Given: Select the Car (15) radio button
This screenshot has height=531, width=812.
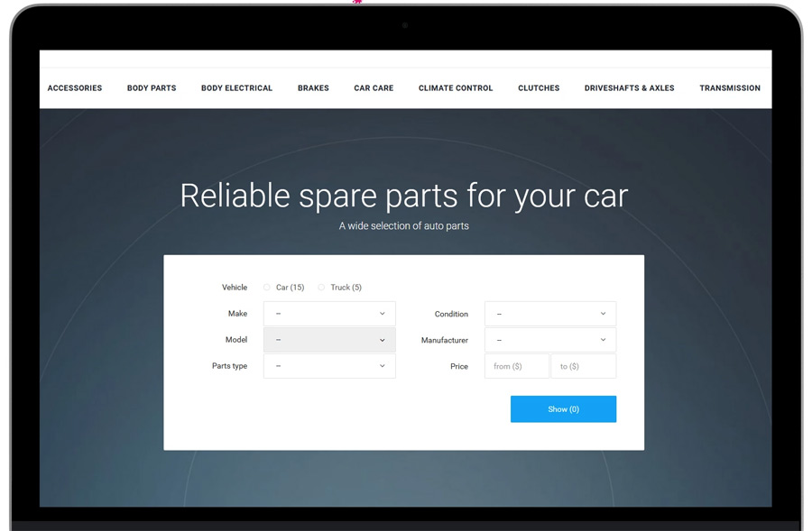Looking at the screenshot, I should [x=267, y=288].
